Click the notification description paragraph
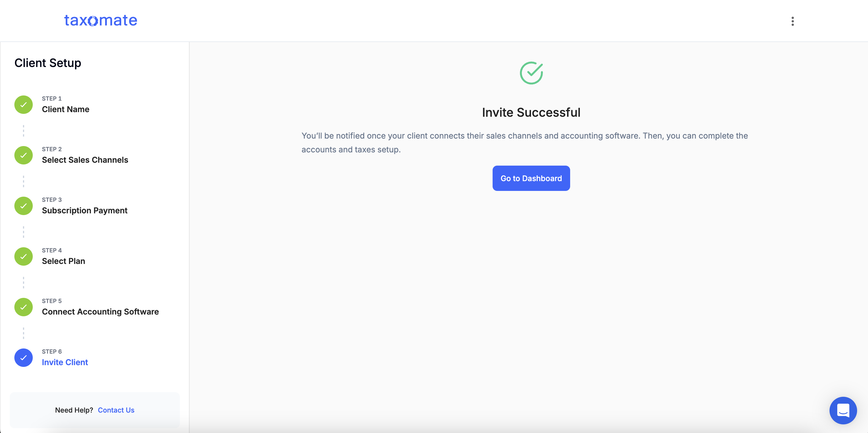 tap(525, 143)
